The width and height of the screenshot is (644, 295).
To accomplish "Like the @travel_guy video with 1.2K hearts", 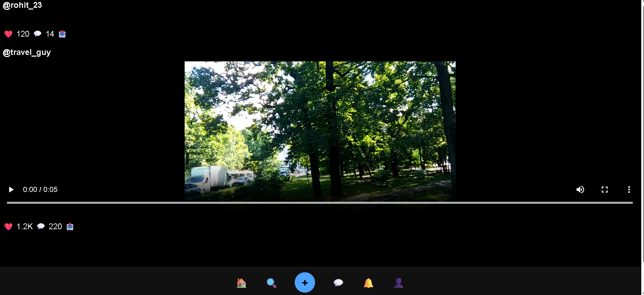I will pos(8,227).
